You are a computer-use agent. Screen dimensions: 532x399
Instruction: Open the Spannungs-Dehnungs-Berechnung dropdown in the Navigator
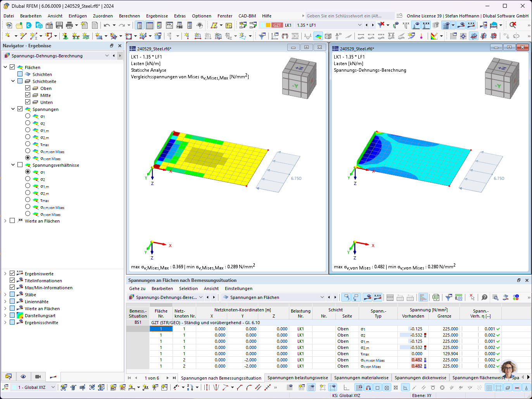coord(107,55)
